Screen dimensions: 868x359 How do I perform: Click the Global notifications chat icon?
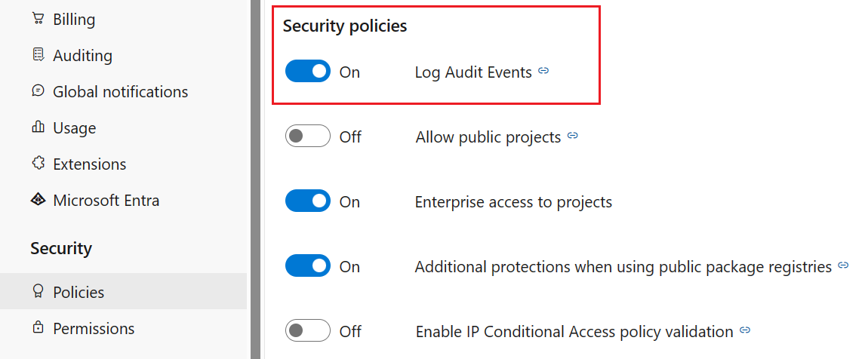coord(38,91)
